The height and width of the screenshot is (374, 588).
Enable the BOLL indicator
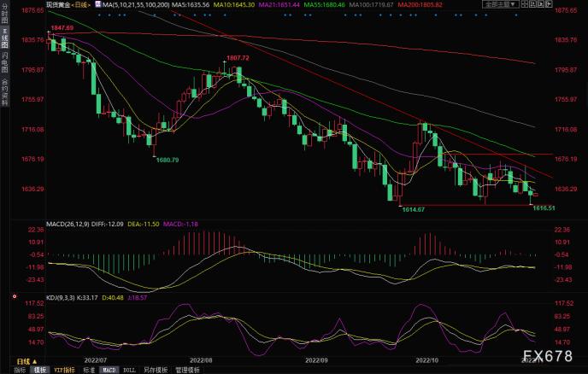(129, 371)
